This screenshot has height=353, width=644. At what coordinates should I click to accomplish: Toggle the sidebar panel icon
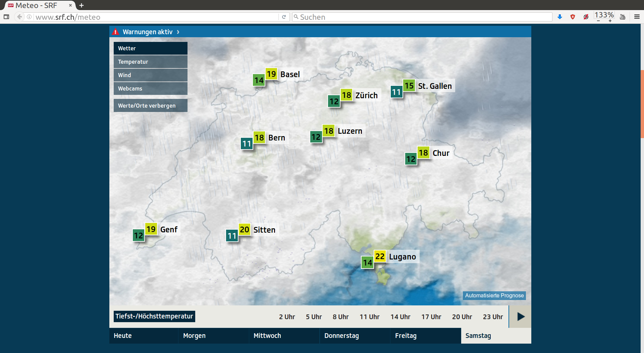[6, 17]
